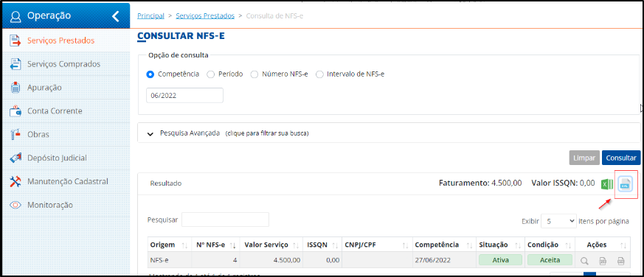
Task: Select the Período radio option
Action: (210, 74)
